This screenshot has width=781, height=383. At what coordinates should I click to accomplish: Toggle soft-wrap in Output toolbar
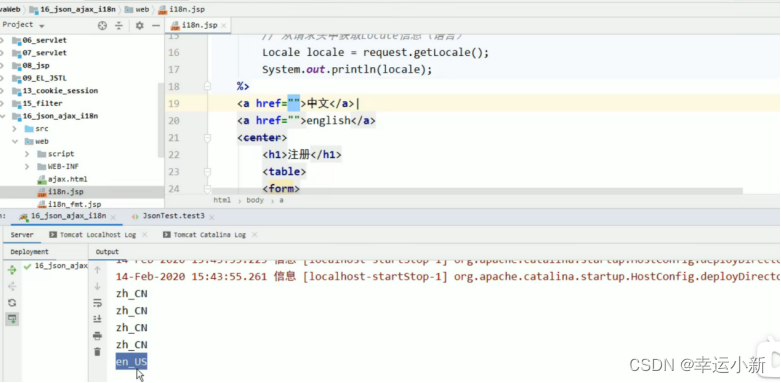pos(97,302)
